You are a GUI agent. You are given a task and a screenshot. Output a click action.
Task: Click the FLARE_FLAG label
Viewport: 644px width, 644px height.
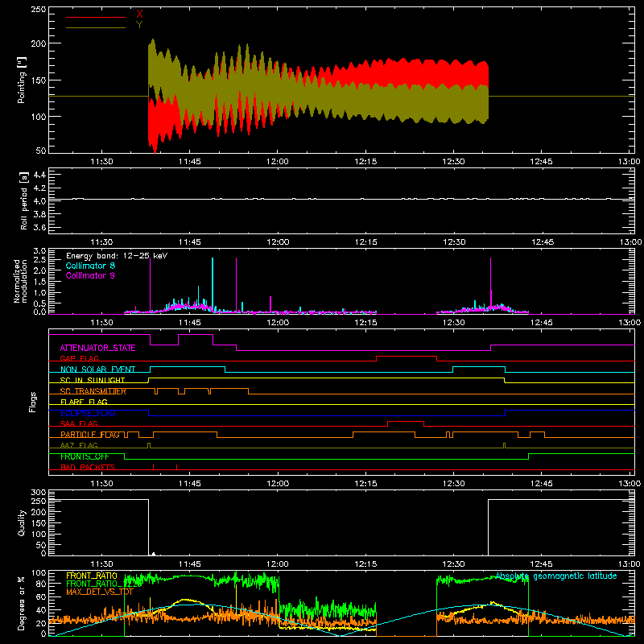84,402
